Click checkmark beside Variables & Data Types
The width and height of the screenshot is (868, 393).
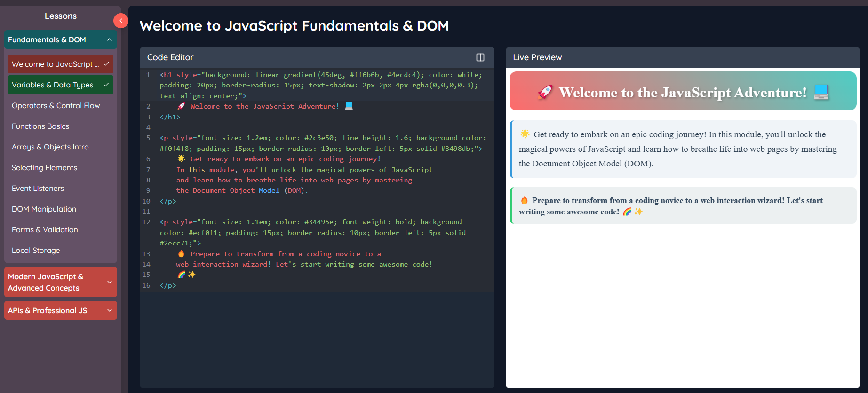(106, 85)
